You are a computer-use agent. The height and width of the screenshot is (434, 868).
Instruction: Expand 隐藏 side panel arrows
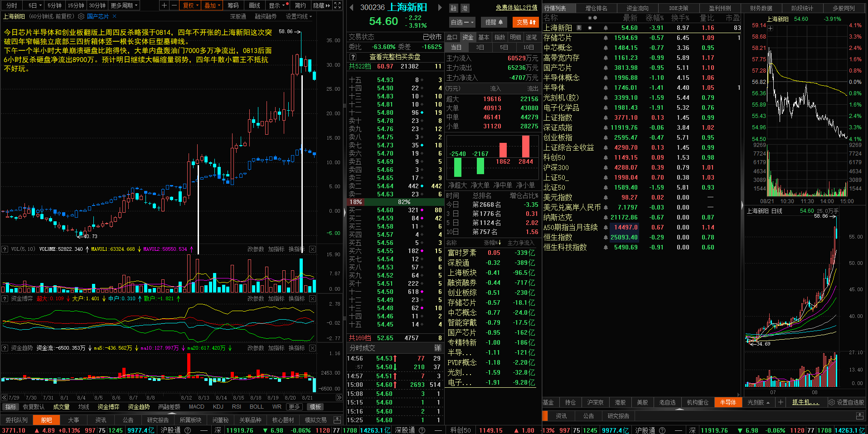[x=322, y=5]
